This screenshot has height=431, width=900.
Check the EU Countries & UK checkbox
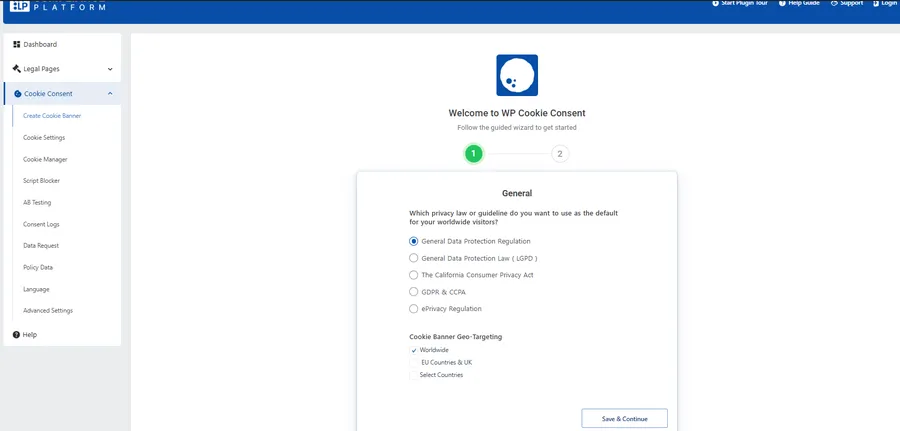414,363
